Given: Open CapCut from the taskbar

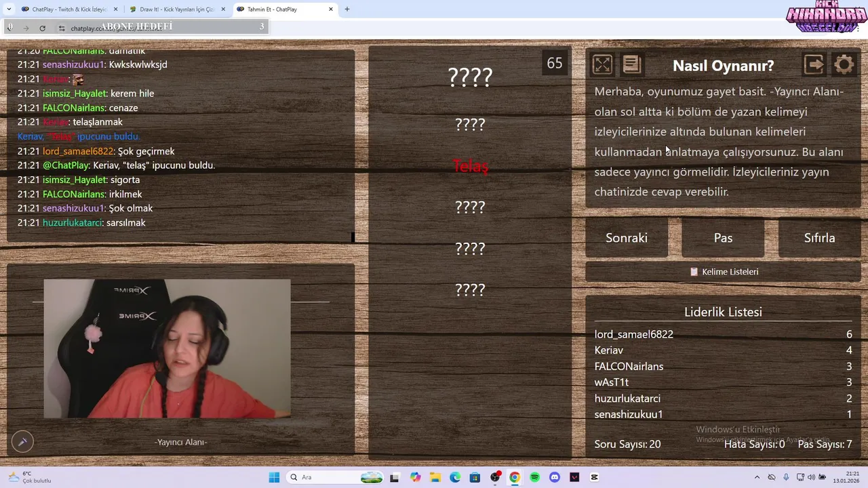Looking at the screenshot, I should pos(595,477).
